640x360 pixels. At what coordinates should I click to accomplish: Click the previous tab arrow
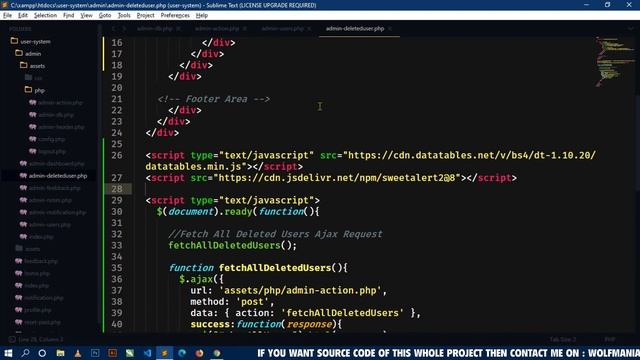tap(114, 29)
